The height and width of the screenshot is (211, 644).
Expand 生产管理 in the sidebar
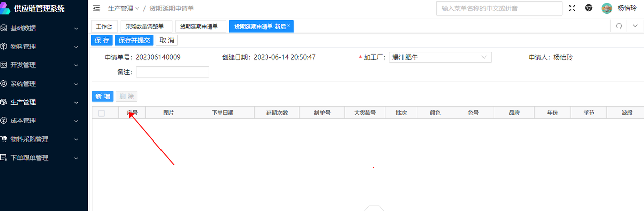(43, 102)
